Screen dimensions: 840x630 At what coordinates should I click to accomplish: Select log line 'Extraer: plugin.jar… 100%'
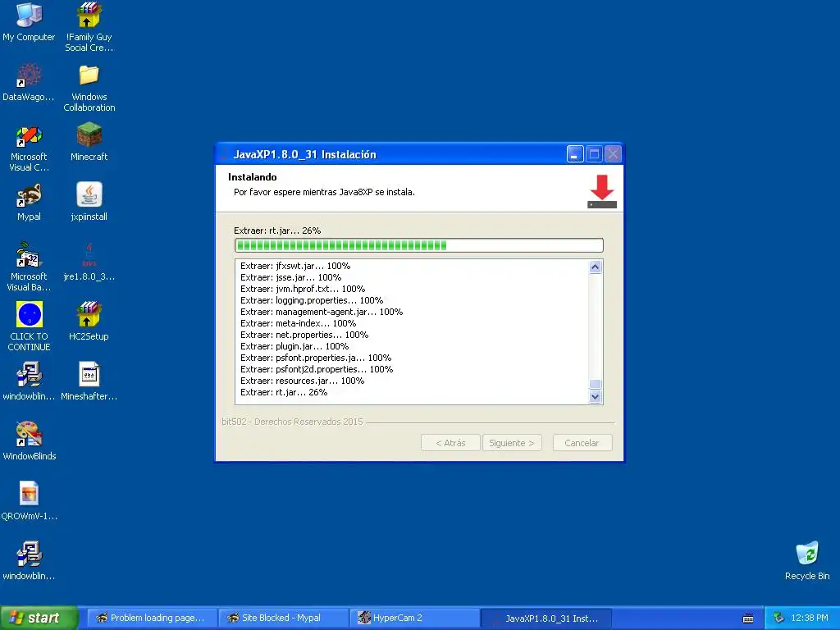pyautogui.click(x=294, y=347)
